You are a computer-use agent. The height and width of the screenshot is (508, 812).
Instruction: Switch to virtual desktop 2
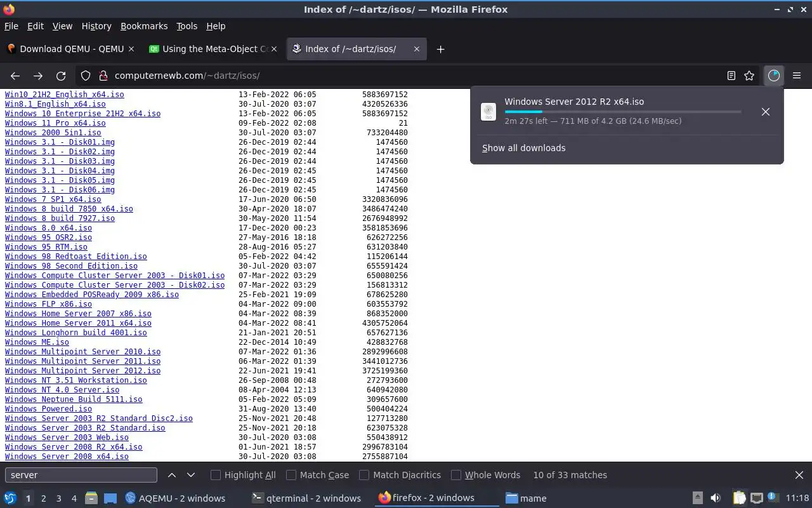click(x=43, y=498)
